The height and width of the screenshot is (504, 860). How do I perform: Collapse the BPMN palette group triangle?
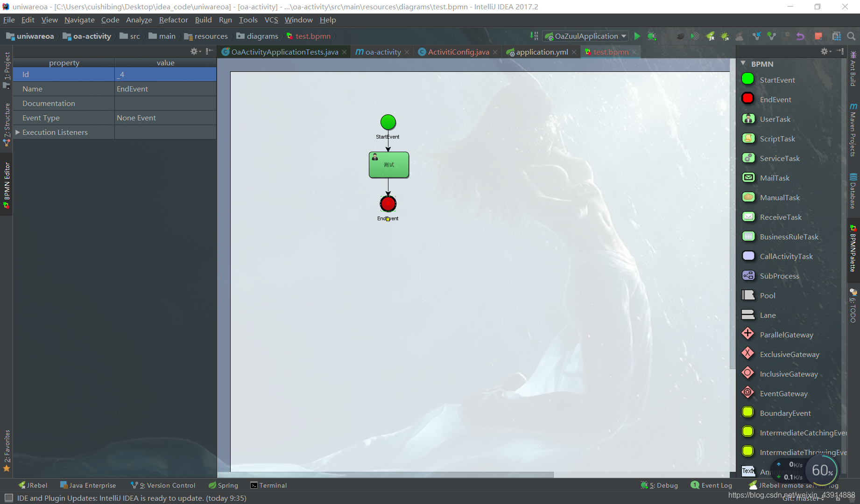(743, 63)
